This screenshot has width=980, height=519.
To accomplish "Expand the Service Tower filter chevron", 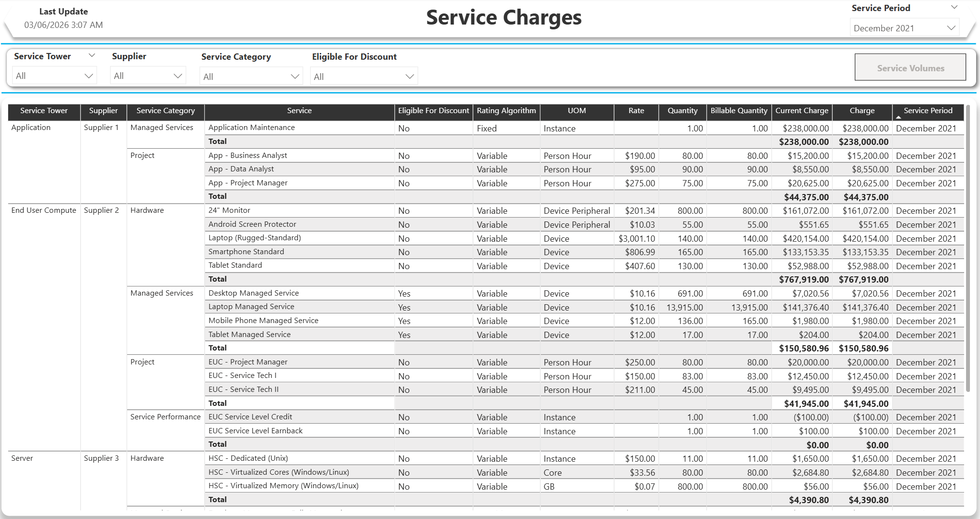I will coord(91,55).
